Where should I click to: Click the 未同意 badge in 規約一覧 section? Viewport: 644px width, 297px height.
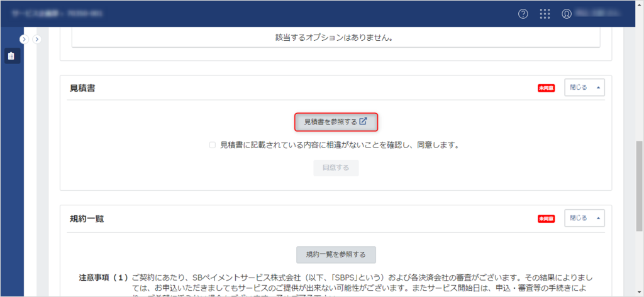pyautogui.click(x=547, y=219)
